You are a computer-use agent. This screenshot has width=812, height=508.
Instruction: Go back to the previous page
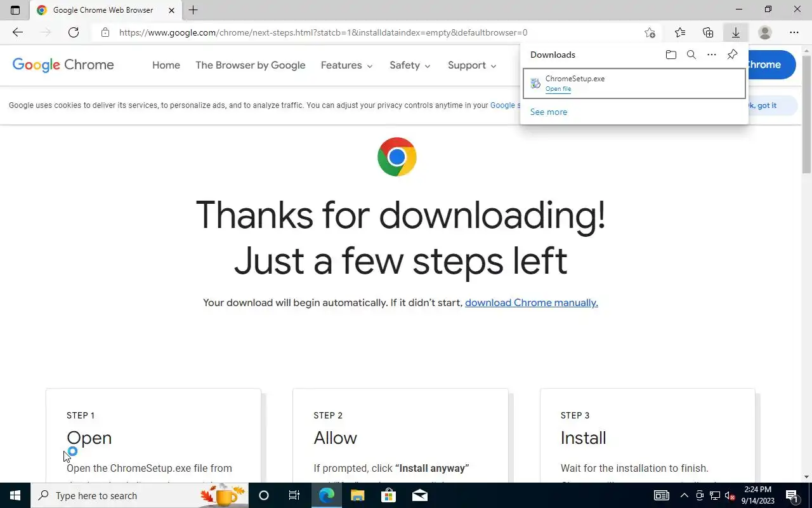click(x=18, y=32)
